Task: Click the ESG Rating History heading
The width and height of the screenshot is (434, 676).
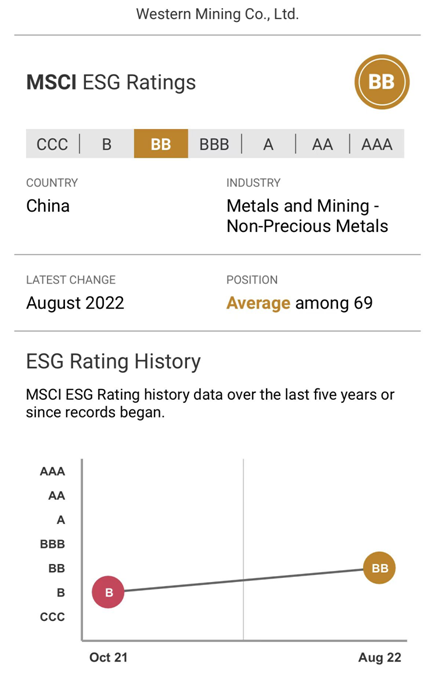Action: pyautogui.click(x=113, y=361)
